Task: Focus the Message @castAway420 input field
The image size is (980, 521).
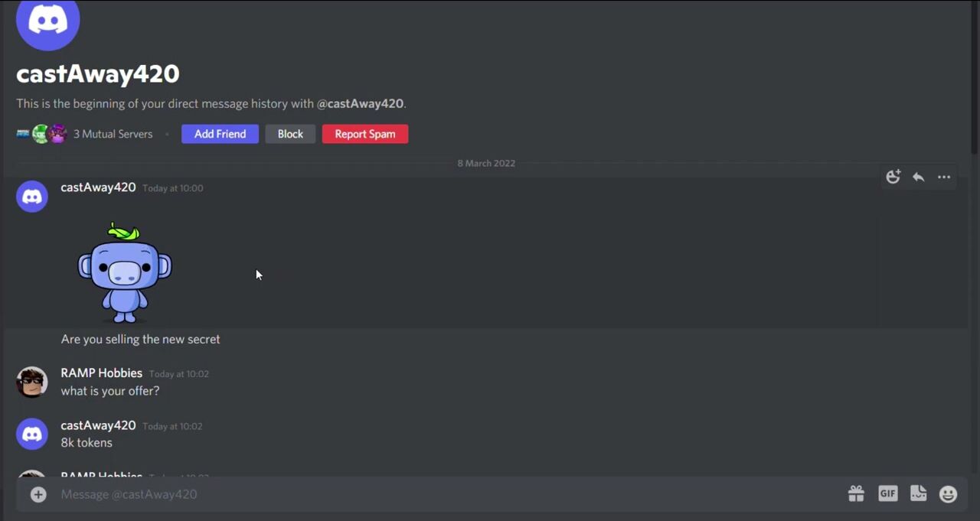Action: click(x=444, y=494)
